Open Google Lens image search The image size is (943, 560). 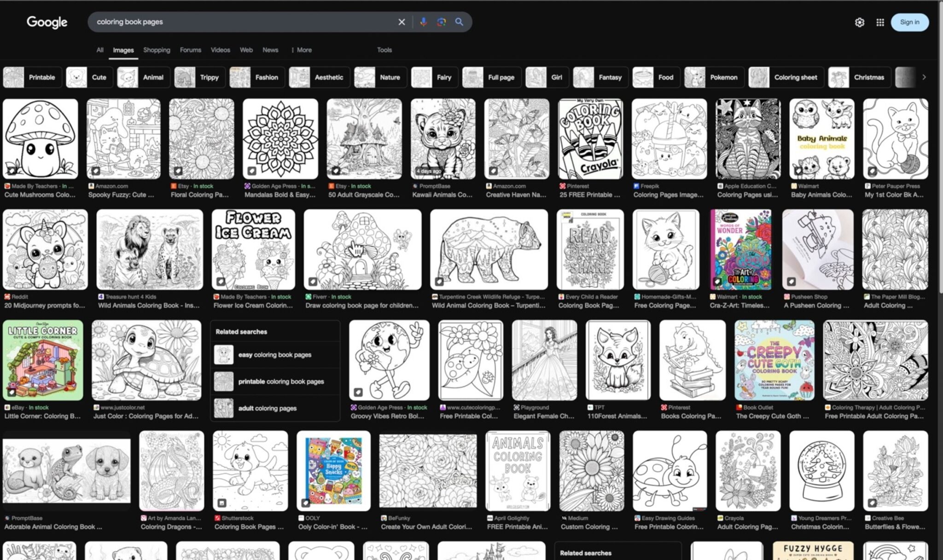[441, 22]
